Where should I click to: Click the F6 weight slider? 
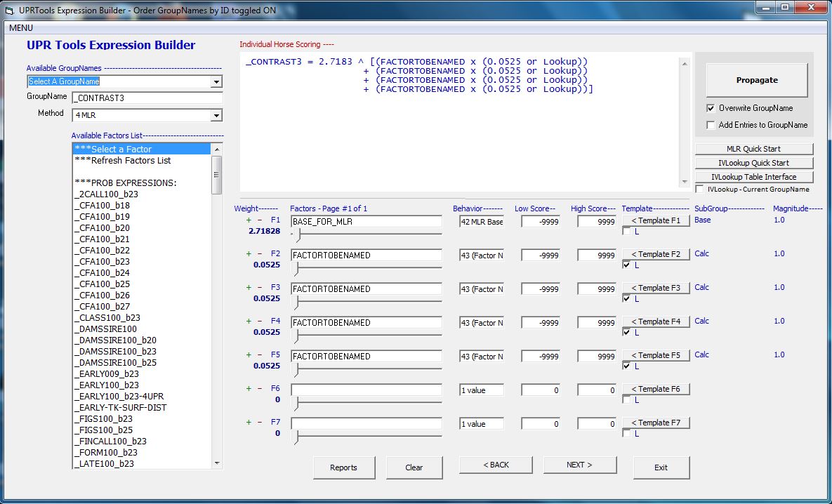click(366, 403)
